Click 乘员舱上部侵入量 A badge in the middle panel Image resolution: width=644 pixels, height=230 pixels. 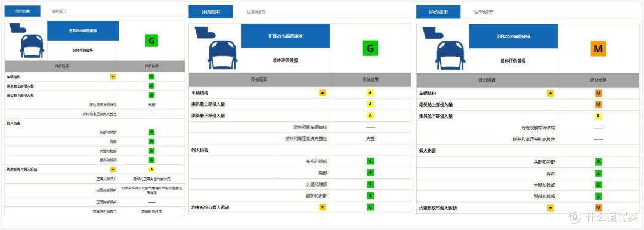pyautogui.click(x=370, y=104)
